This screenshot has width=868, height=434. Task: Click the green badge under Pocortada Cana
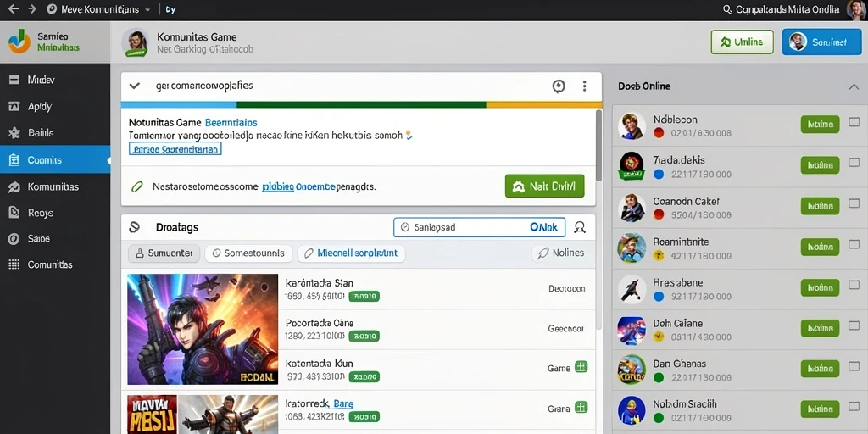coord(364,336)
